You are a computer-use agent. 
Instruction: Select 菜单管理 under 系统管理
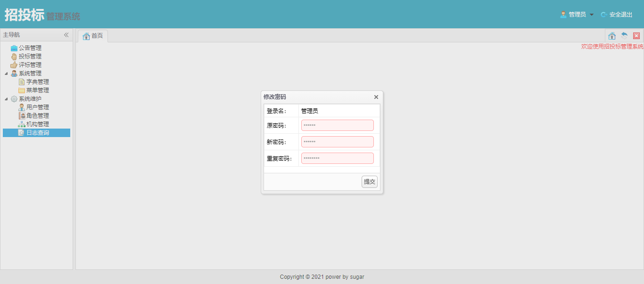coord(38,90)
